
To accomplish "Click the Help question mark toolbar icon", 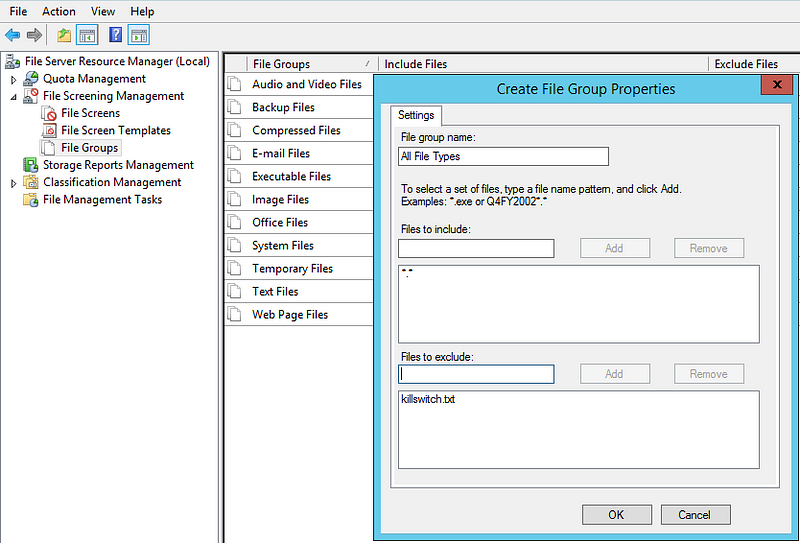I will tap(116, 35).
